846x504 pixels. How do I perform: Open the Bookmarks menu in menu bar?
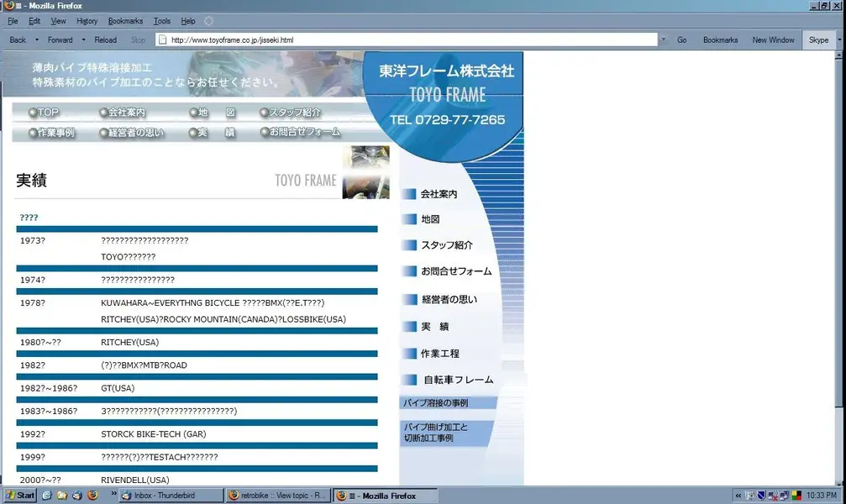(125, 21)
